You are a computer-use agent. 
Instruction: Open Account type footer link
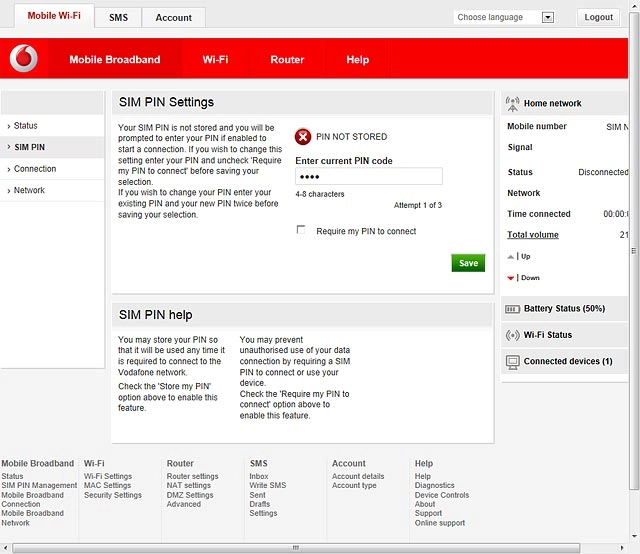[x=354, y=485]
